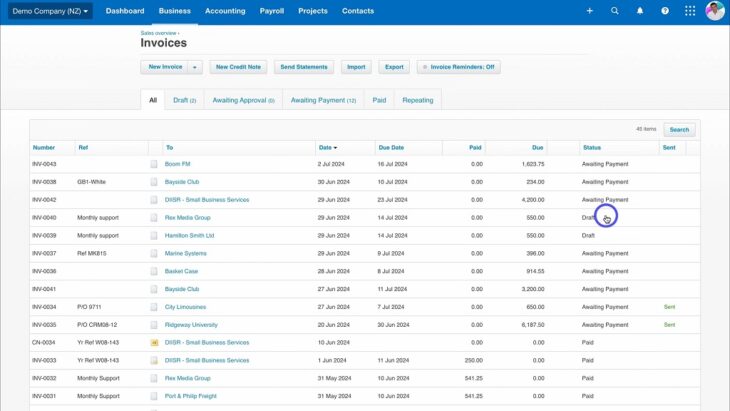The image size is (730, 411).
Task: Tick the checkbox for INV-0038 Bayside Club
Action: coord(154,182)
